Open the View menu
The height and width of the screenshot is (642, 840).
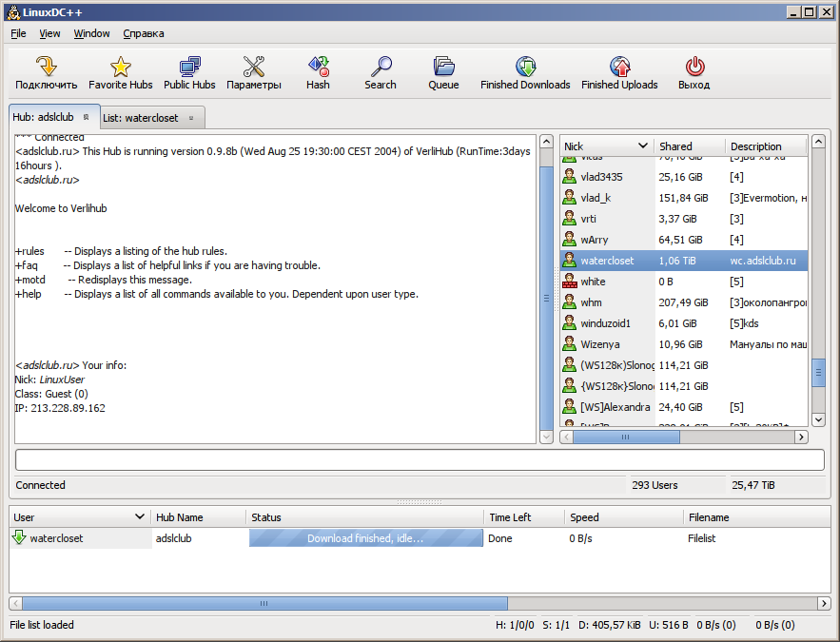pos(49,33)
